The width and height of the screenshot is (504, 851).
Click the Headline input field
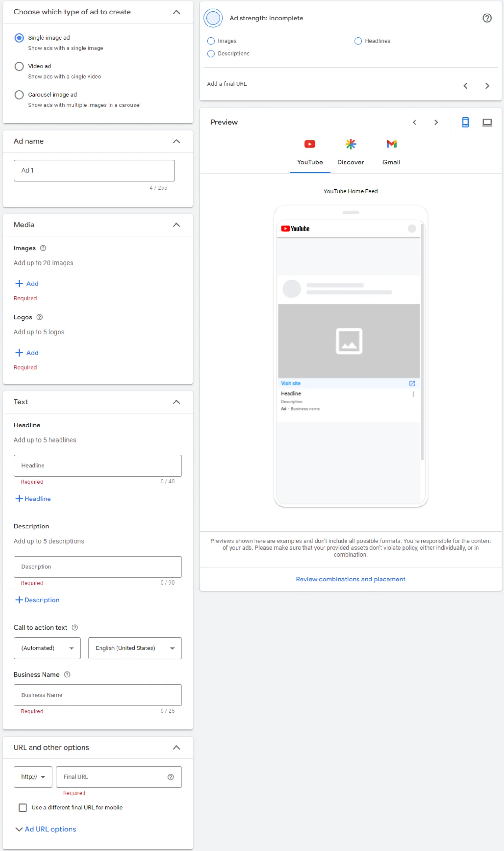coord(98,465)
